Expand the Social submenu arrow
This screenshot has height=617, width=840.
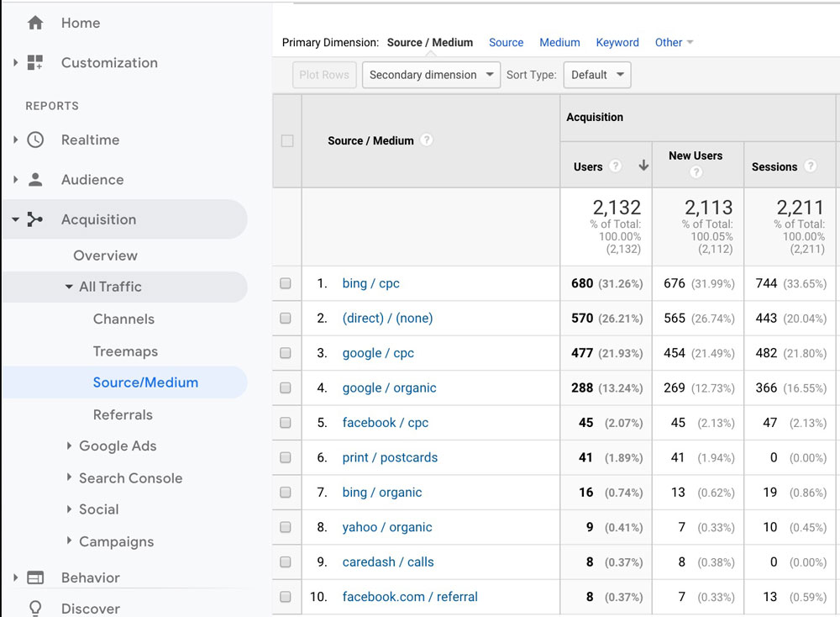(69, 509)
